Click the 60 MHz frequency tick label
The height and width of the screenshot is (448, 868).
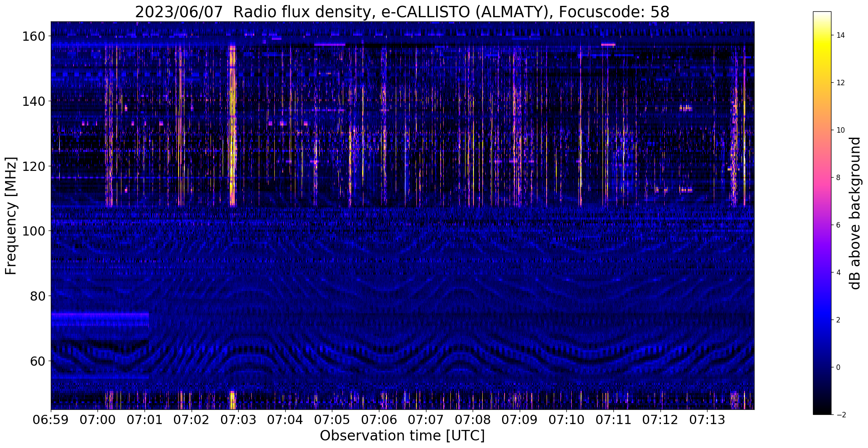pyautogui.click(x=37, y=361)
